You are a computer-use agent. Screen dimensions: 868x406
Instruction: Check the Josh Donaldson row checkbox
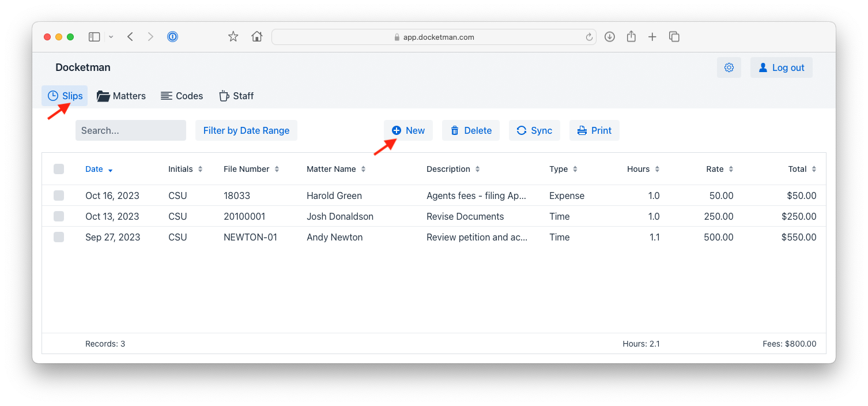[59, 216]
